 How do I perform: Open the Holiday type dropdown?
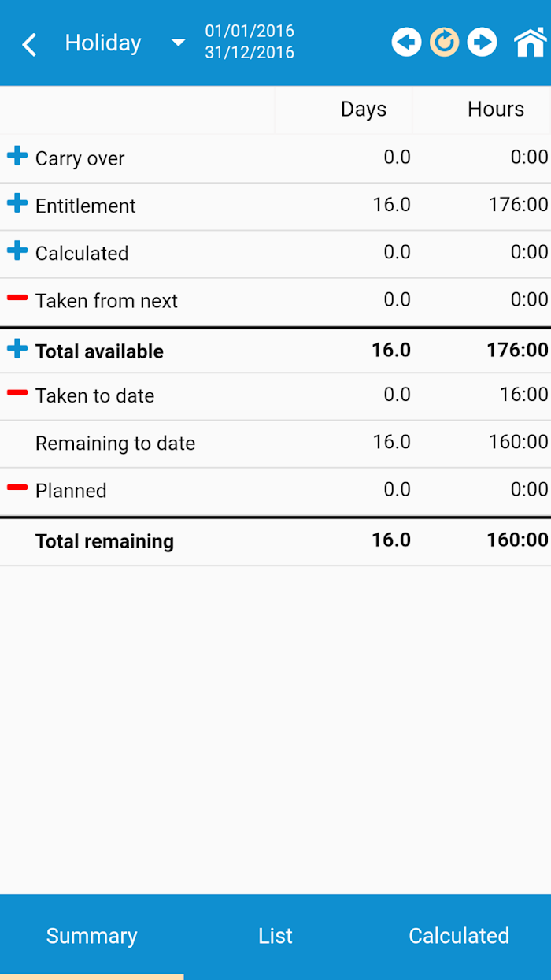pyautogui.click(x=178, y=43)
